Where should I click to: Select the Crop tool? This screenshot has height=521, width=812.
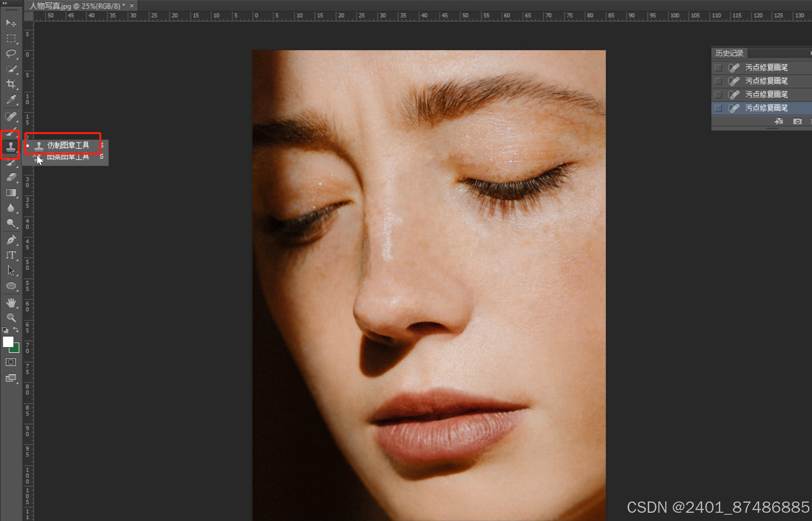click(11, 84)
